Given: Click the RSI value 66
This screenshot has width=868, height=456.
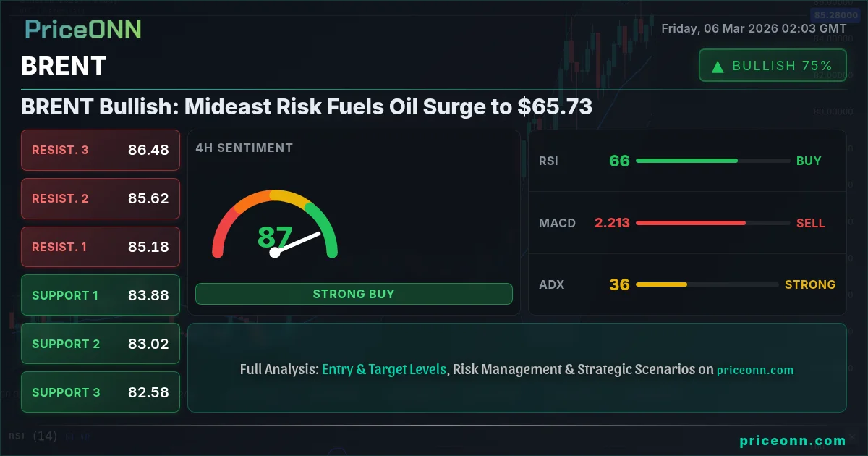Looking at the screenshot, I should click(619, 161).
